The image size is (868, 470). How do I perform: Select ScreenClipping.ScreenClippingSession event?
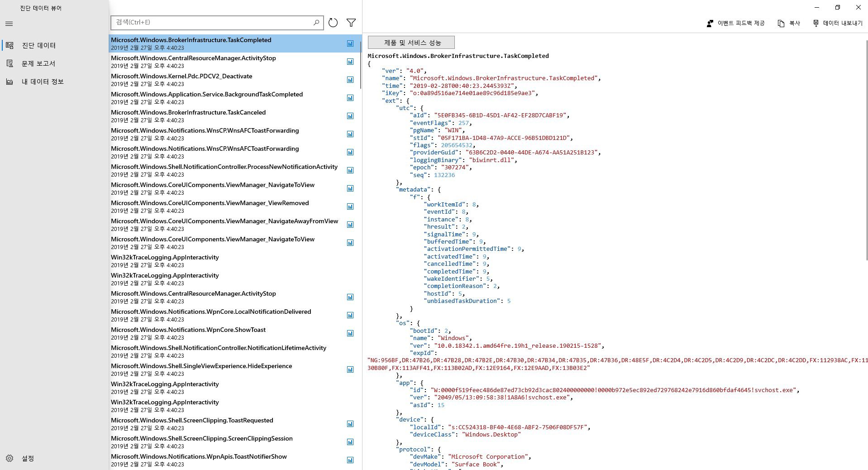234,442
